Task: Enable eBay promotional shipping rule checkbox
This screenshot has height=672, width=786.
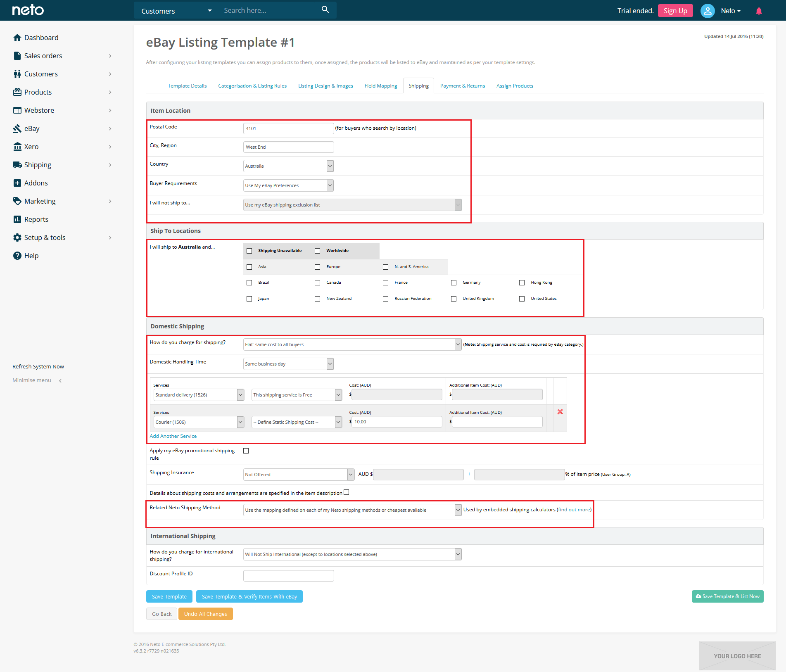Action: (246, 451)
